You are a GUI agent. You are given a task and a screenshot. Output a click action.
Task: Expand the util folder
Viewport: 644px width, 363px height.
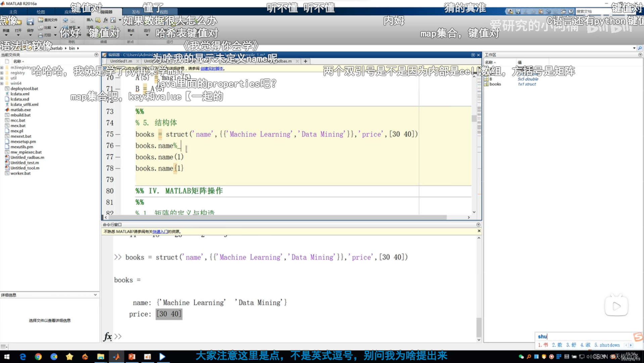tap(2, 78)
